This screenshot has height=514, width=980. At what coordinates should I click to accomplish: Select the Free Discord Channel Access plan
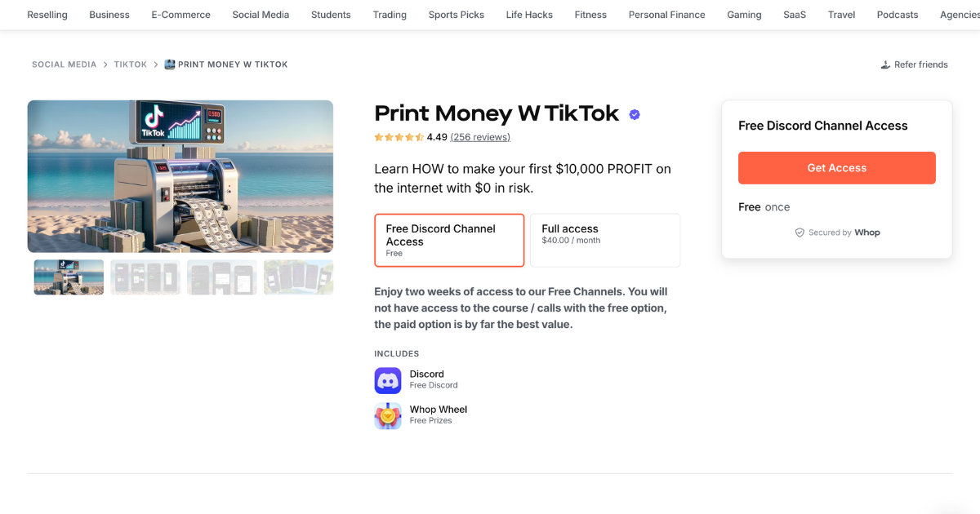point(449,240)
